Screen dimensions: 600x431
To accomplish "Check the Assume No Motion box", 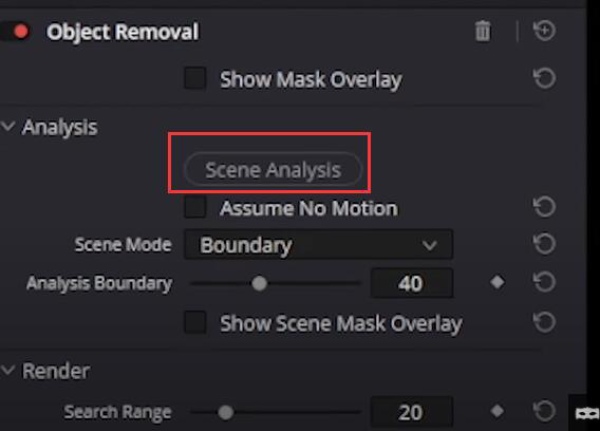I will click(195, 207).
